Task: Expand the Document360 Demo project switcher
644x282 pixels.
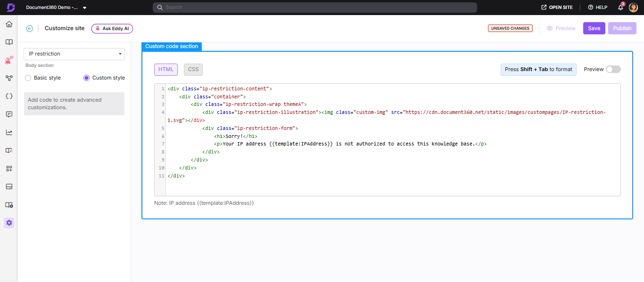Action: (56, 8)
